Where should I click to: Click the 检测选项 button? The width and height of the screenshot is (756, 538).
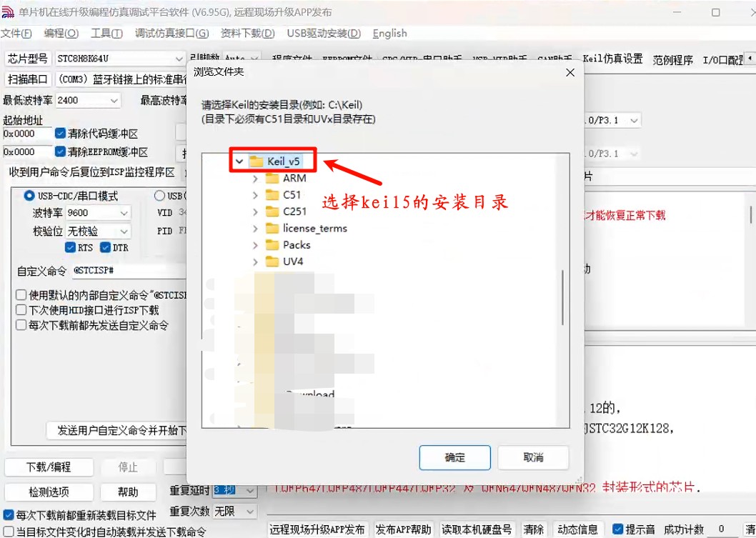pyautogui.click(x=48, y=492)
